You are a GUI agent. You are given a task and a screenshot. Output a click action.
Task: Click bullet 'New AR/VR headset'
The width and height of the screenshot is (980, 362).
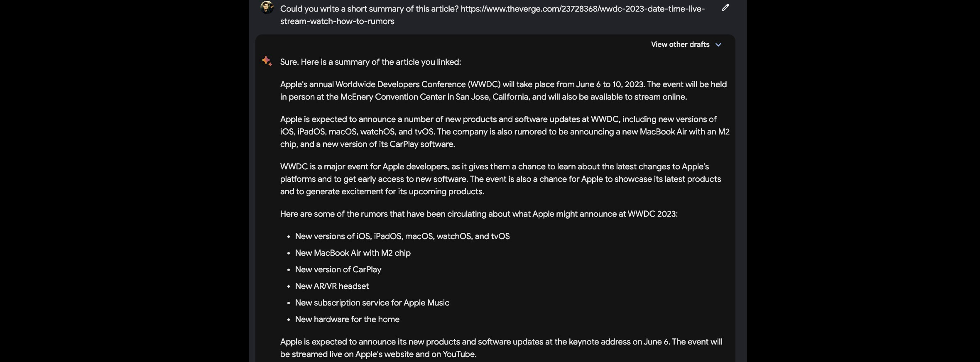[332, 286]
